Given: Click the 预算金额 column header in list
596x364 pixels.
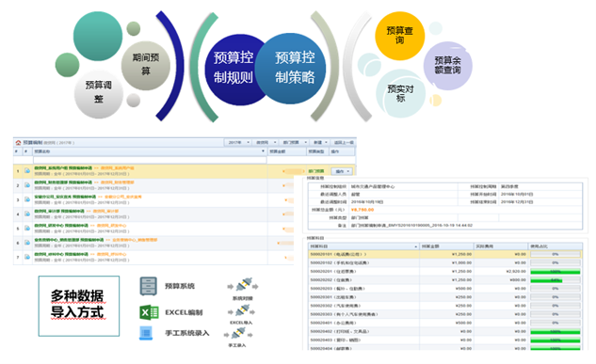Looking at the screenshot, I should coord(286,151).
